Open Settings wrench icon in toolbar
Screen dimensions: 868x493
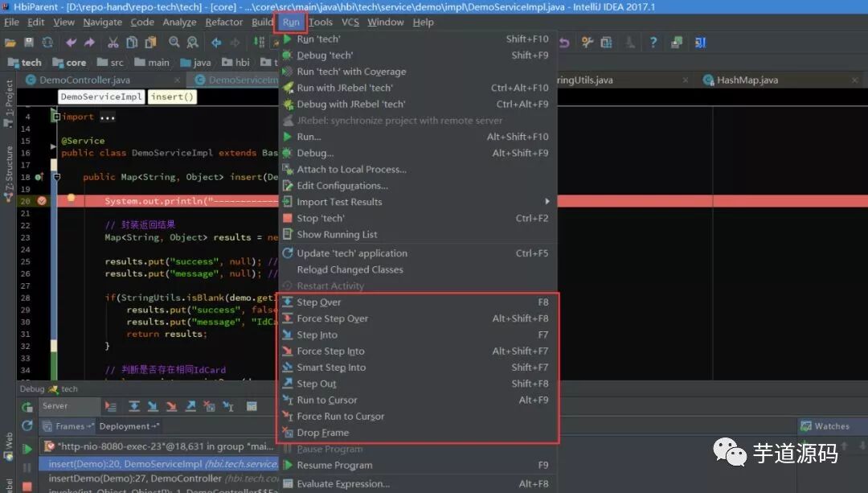point(588,43)
